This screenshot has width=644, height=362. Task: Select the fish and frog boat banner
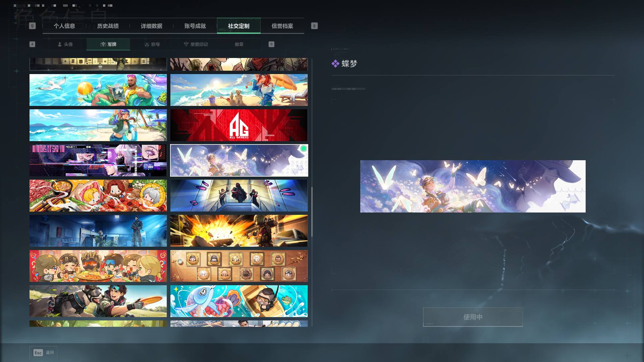(239, 301)
